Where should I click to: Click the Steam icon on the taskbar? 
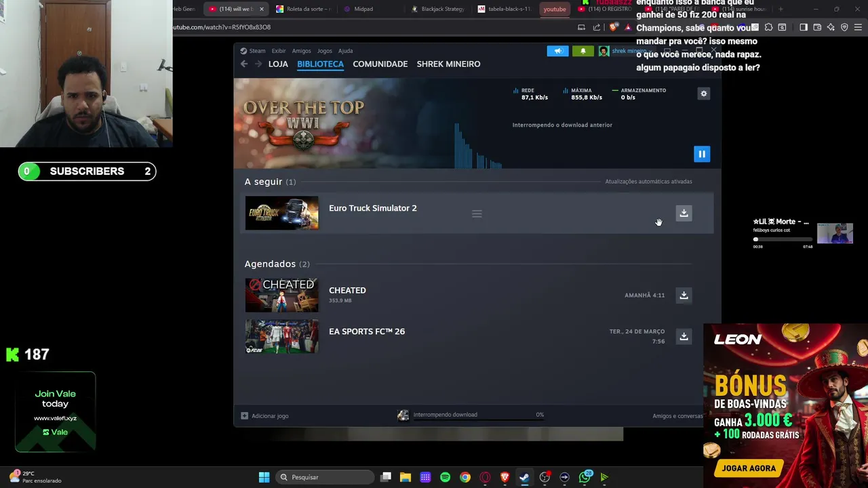[524, 477]
